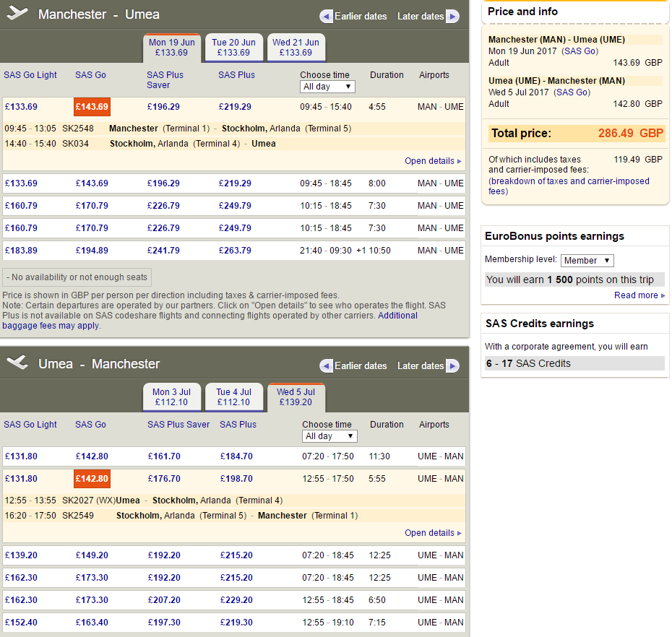Click the SAS Go Light column header in outbound table
The image size is (672, 637).
pyautogui.click(x=30, y=75)
